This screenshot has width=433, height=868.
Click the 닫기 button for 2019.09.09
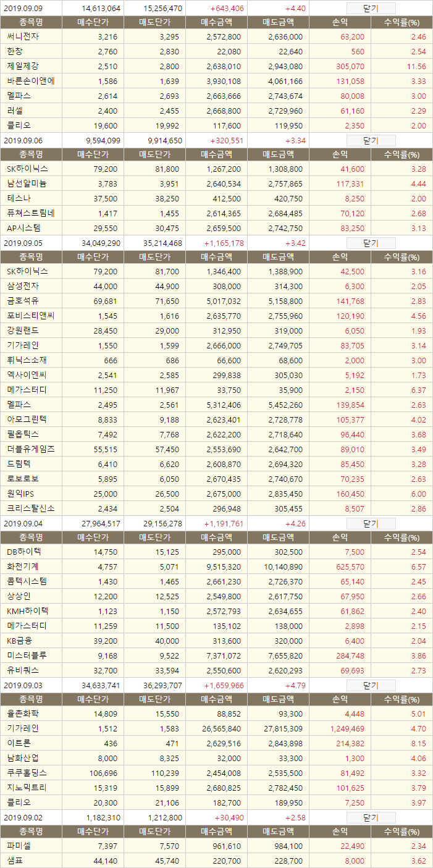tap(371, 8)
